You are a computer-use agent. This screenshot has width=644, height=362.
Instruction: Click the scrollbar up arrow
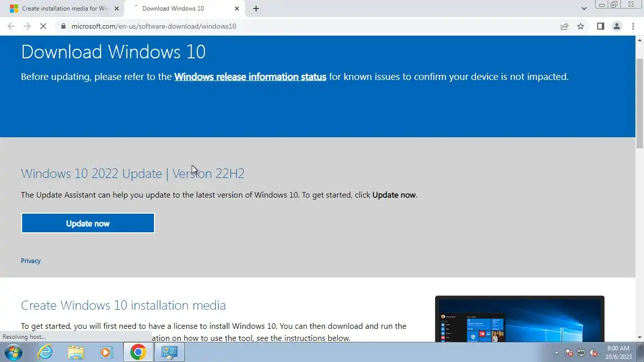[640, 39]
